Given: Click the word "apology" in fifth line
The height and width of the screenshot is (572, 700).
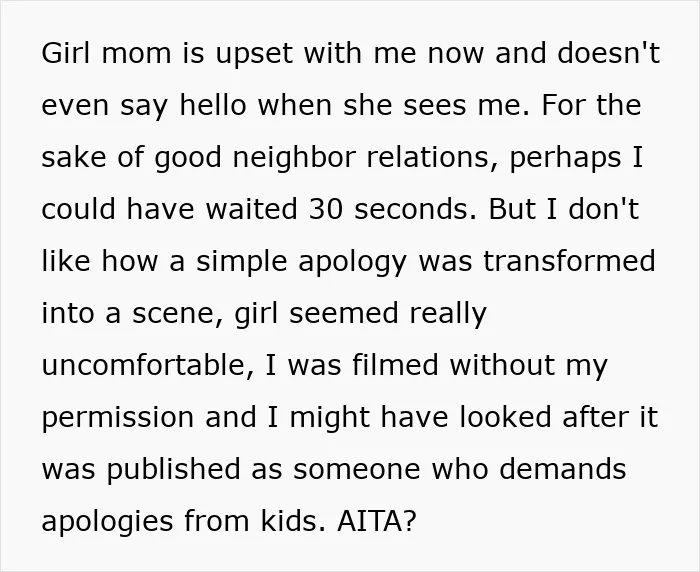Looking at the screenshot, I should click(x=352, y=262).
